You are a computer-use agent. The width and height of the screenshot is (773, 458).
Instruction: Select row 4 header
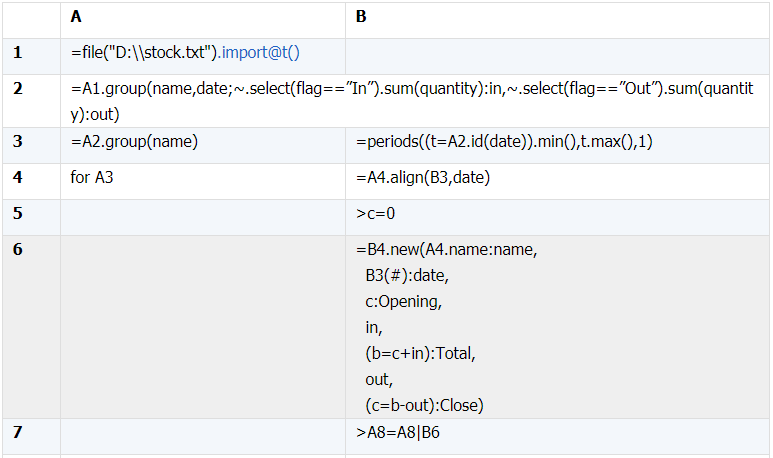click(x=31, y=181)
